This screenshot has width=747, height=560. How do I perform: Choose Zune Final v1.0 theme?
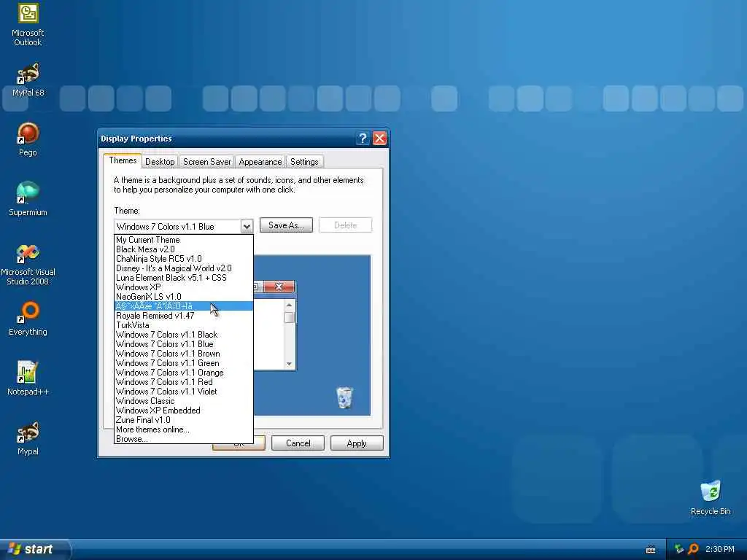click(183, 420)
